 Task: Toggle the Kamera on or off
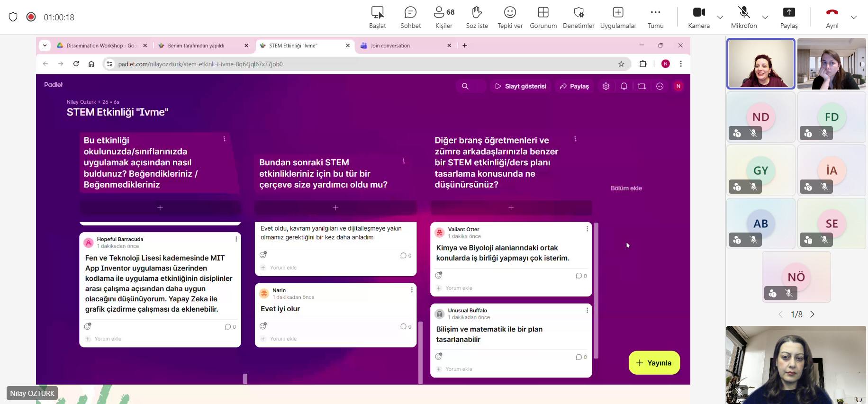click(x=699, y=17)
